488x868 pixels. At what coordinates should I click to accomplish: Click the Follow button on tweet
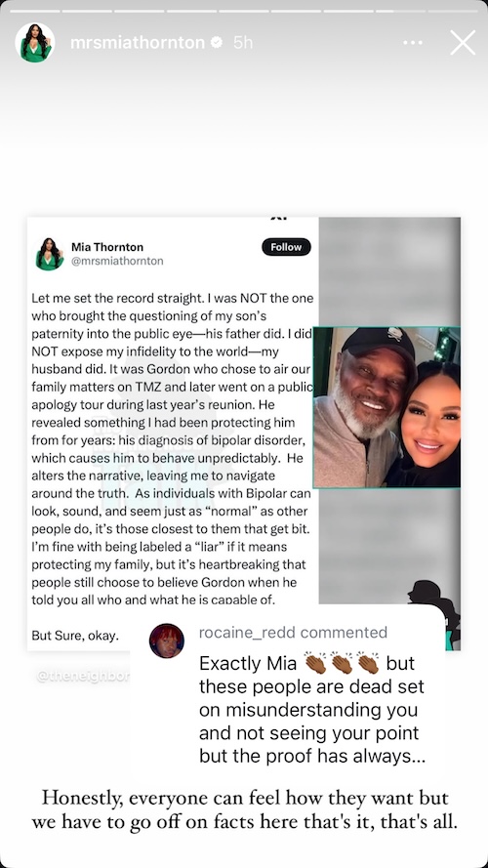tap(286, 247)
